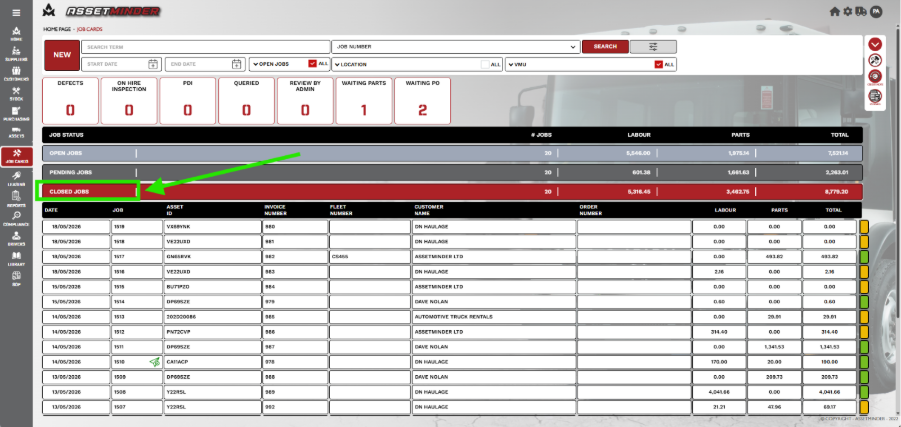This screenshot has height=427, width=901.
Task: Select Job Cards in the sidebar
Action: tap(17, 156)
